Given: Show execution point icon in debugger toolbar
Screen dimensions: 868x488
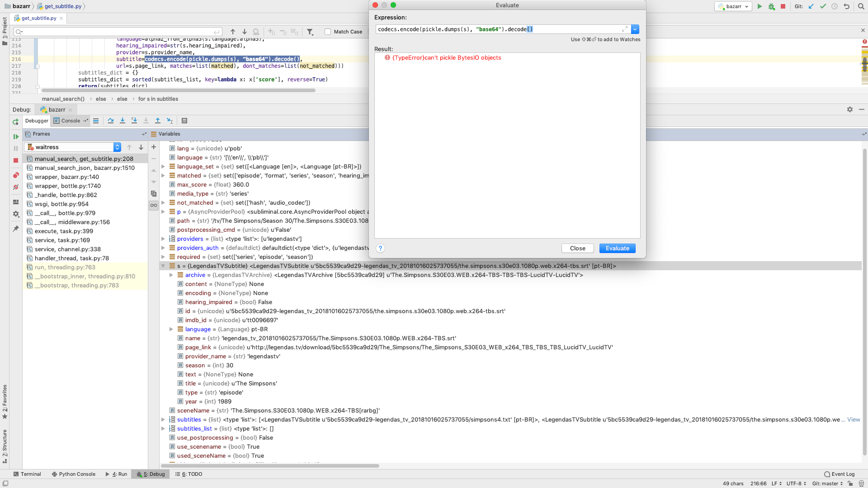Looking at the screenshot, I should point(96,121).
